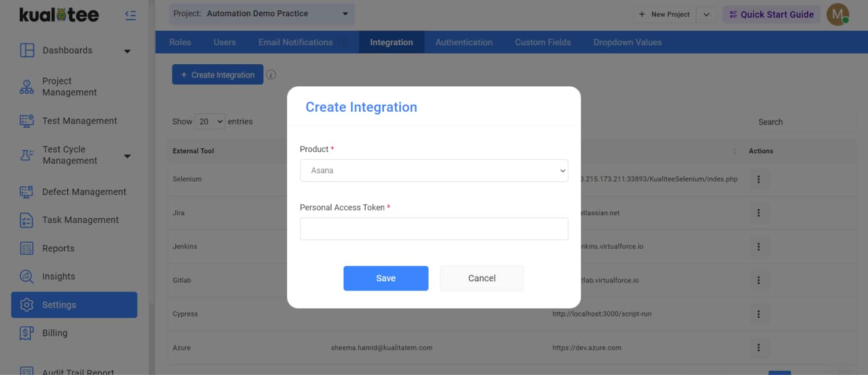Click the Dashboards sidebar icon
This screenshot has height=375, width=868.
click(x=27, y=50)
